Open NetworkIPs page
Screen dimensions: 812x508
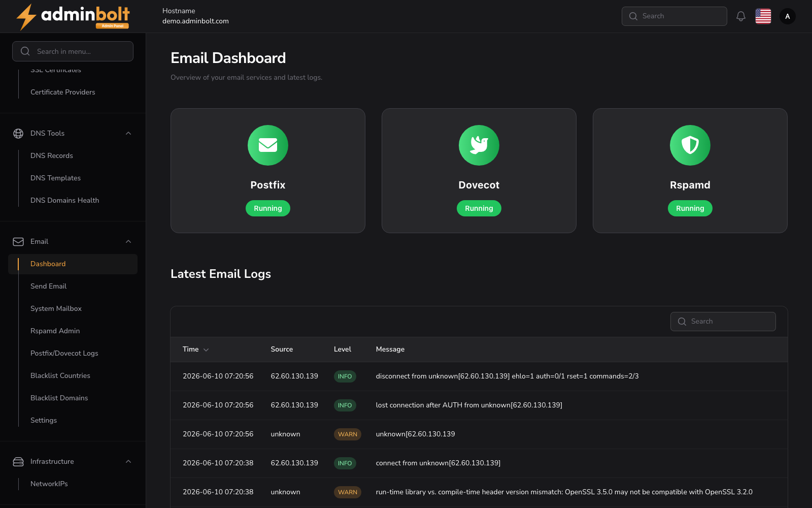[49, 484]
